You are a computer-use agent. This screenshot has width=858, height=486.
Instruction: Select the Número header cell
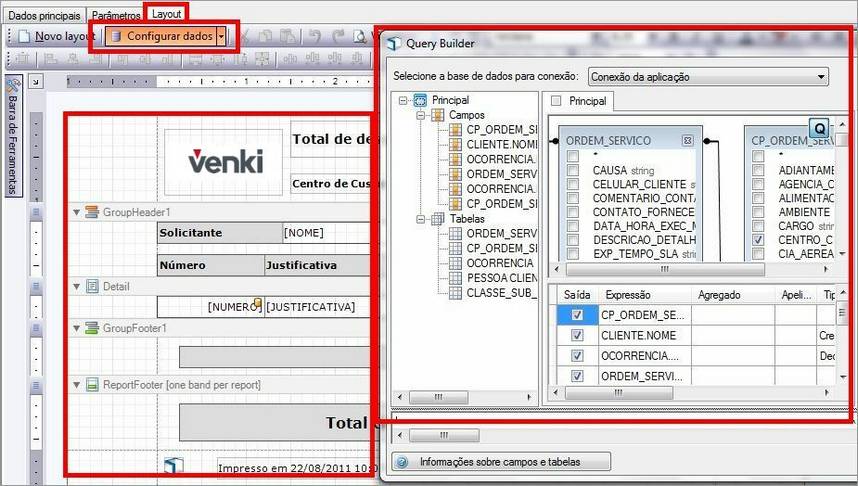pyautogui.click(x=211, y=265)
